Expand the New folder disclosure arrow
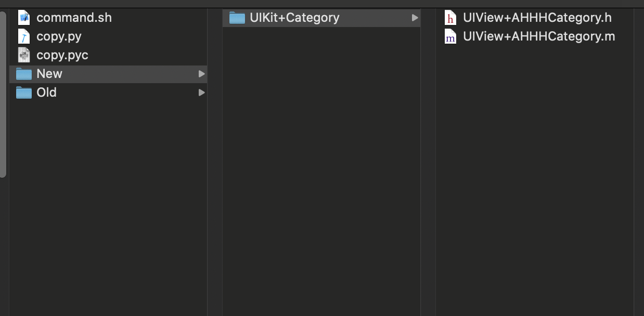The image size is (644, 316). (x=201, y=74)
